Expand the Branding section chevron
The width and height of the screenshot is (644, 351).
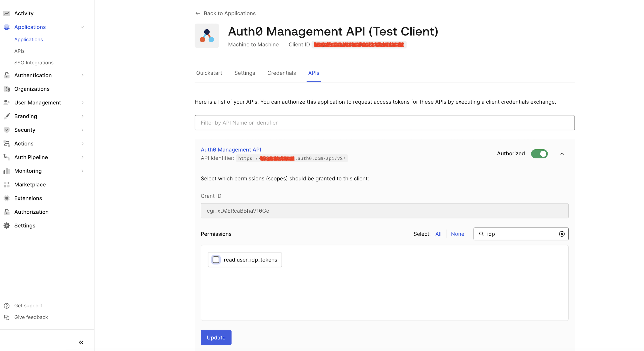click(82, 116)
